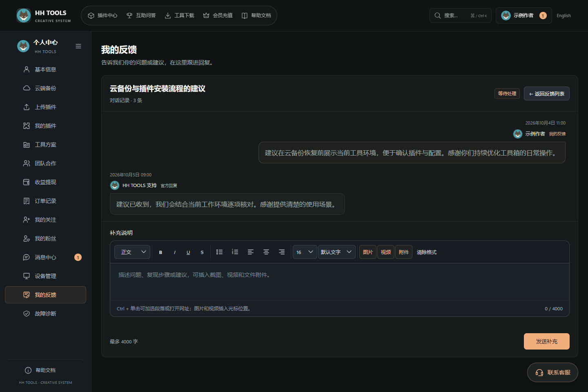Toggle underline formatting in editor toolbar
588x392 pixels.
188,252
